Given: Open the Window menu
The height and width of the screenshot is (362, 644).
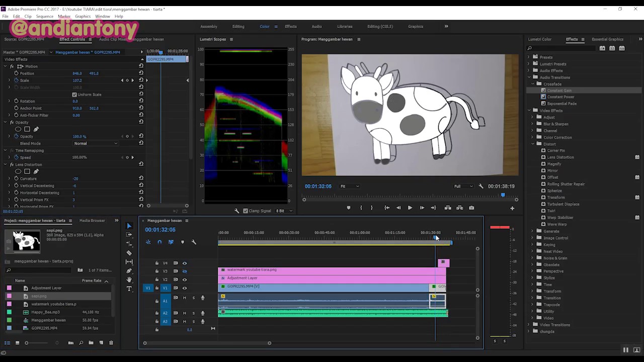Looking at the screenshot, I should click(102, 17).
